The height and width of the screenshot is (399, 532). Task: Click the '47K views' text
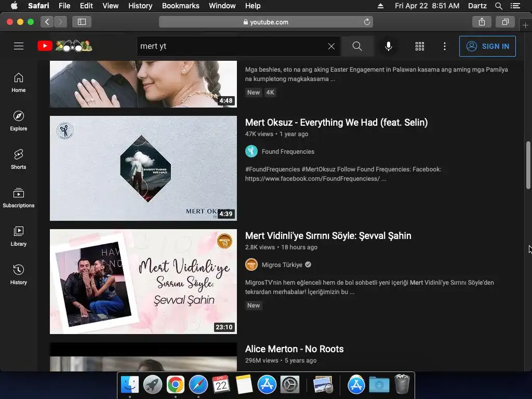[x=259, y=134]
